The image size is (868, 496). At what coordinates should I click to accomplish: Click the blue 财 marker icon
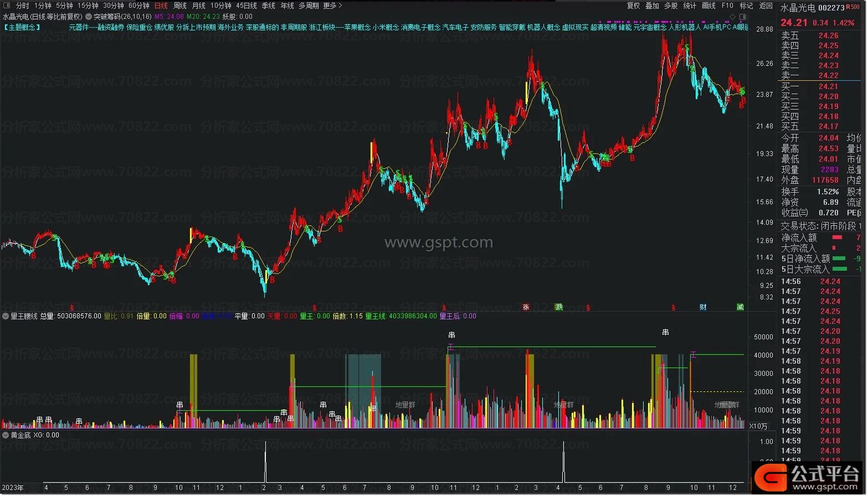(x=703, y=307)
